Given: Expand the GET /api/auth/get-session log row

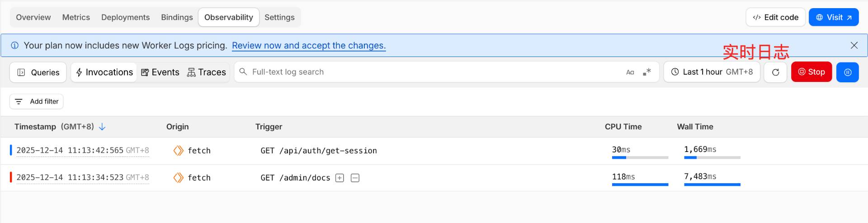Looking at the screenshot, I should (x=318, y=151).
